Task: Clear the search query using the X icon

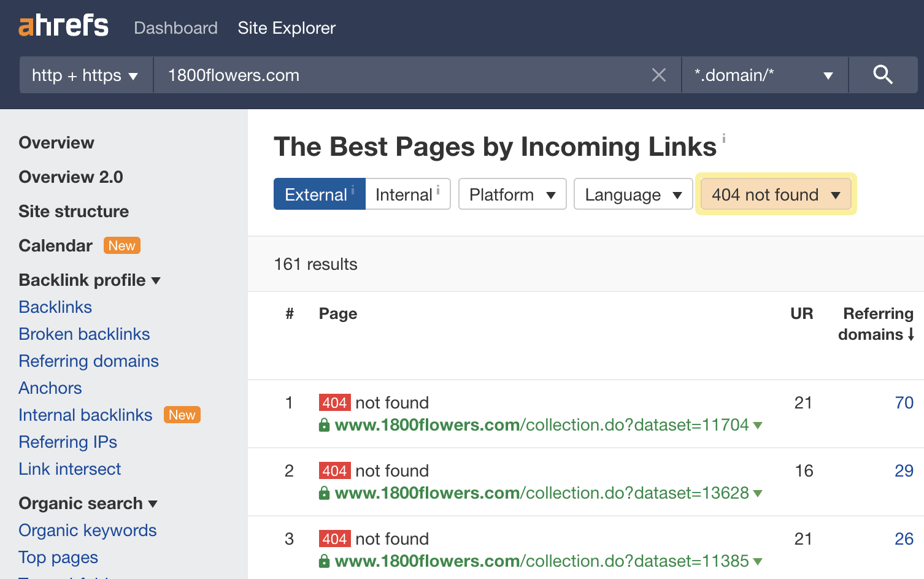Action: click(x=659, y=75)
